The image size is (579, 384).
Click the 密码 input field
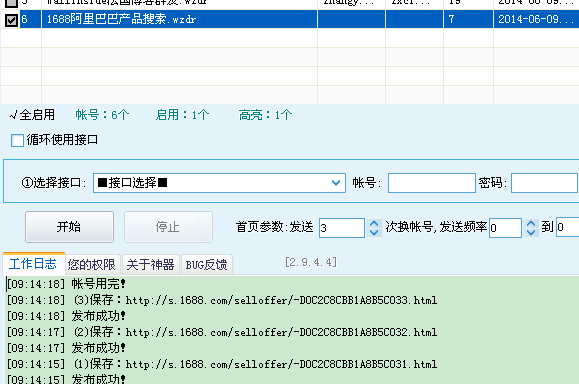[x=545, y=183]
